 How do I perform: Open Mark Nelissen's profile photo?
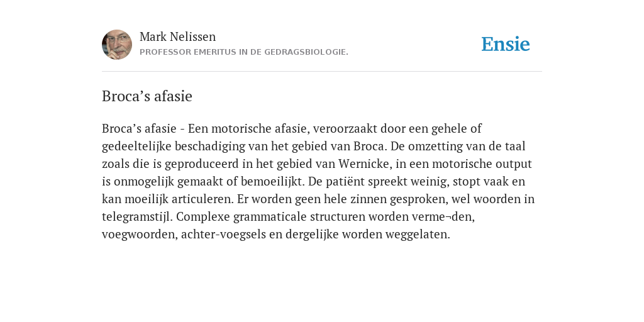(117, 45)
